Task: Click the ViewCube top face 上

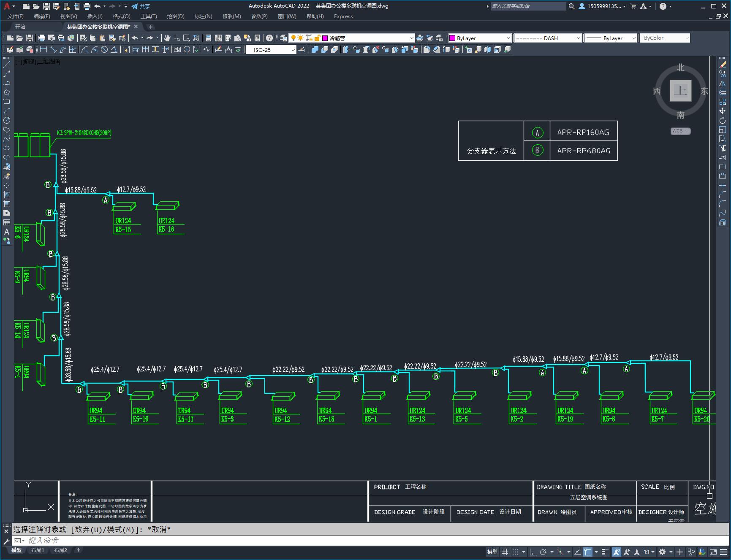Action: click(680, 91)
